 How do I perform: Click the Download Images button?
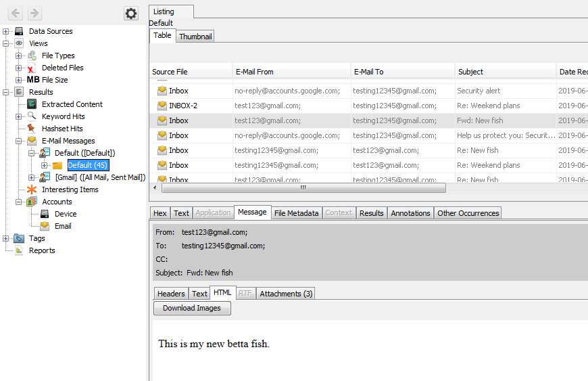click(192, 308)
